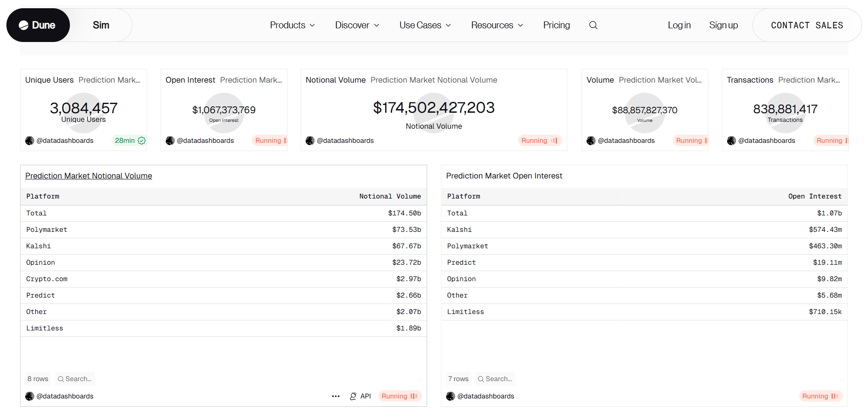Image resolution: width=868 pixels, height=419 pixels.
Task: Expand the Resources menu
Action: pos(497,25)
